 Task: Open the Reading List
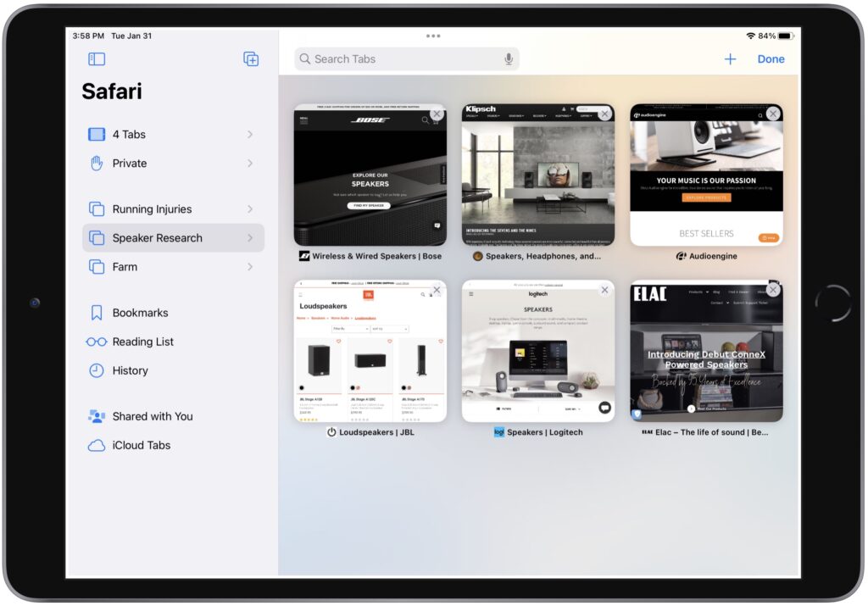(x=173, y=342)
